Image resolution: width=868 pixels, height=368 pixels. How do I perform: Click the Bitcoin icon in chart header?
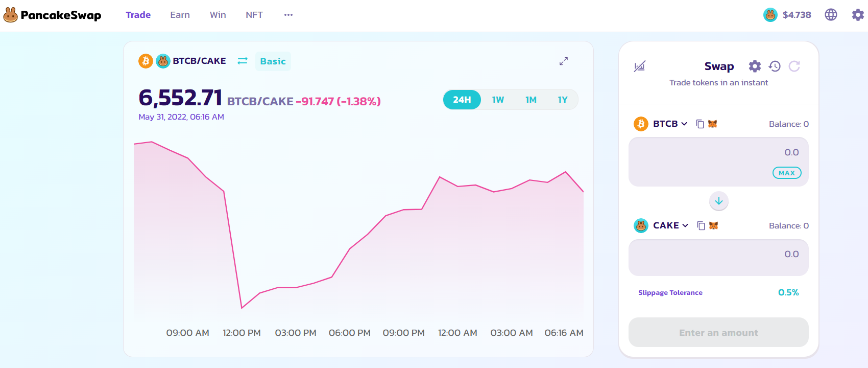click(x=146, y=61)
